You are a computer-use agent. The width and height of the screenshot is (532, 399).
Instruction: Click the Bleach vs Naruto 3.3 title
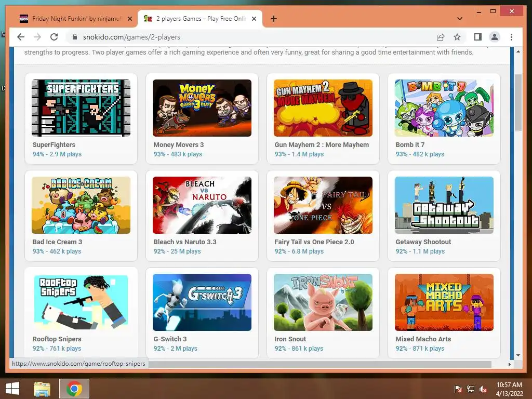185,242
